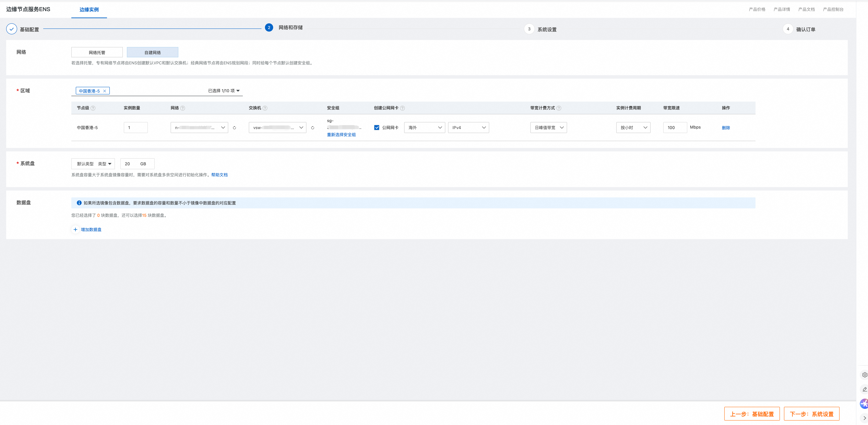This screenshot has width=868, height=425.
Task: Click the refresh icon beside 交换机 dropdown
Action: coord(313,128)
